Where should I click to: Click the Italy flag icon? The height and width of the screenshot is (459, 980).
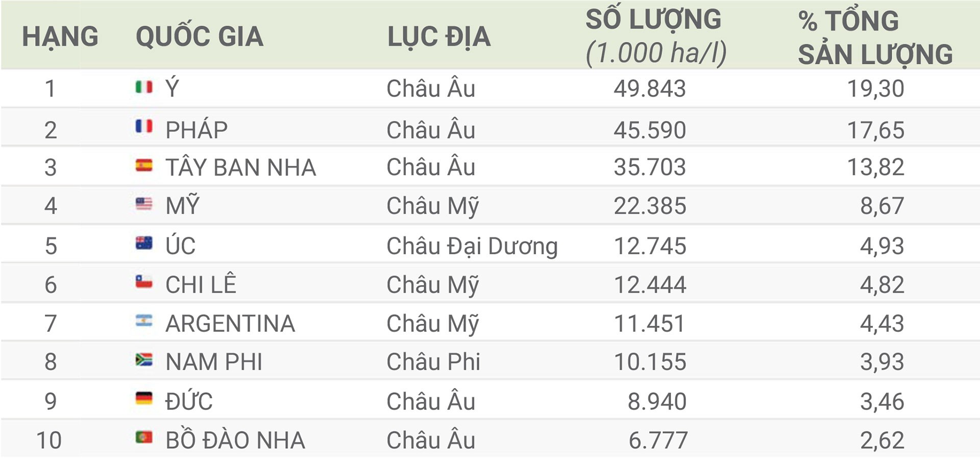point(144,87)
